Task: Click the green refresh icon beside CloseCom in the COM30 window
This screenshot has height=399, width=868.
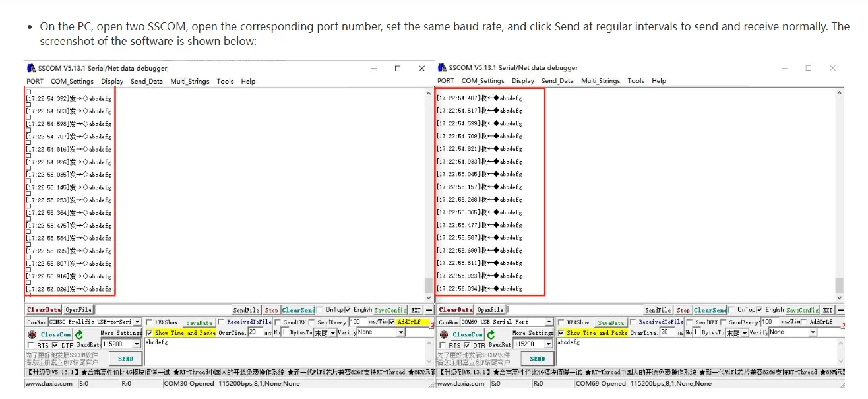Action: click(79, 334)
